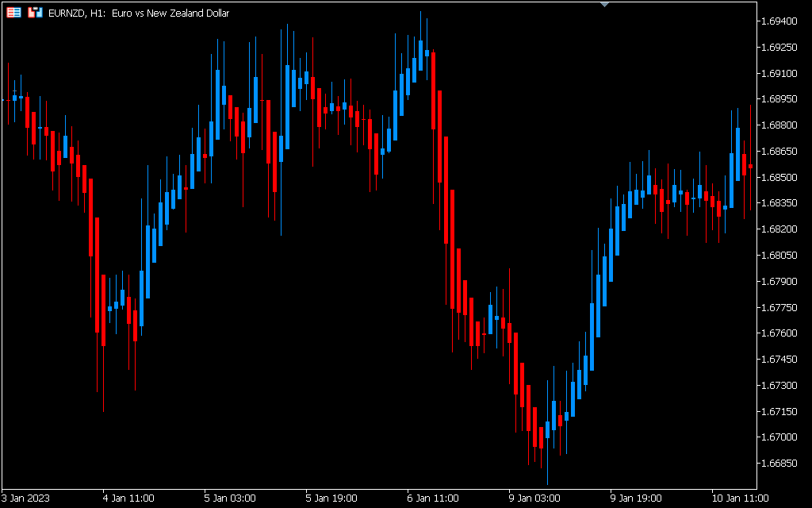Screen dimensions: 812x508
Task: Click the 1.67750 price label
Action: 779,307
